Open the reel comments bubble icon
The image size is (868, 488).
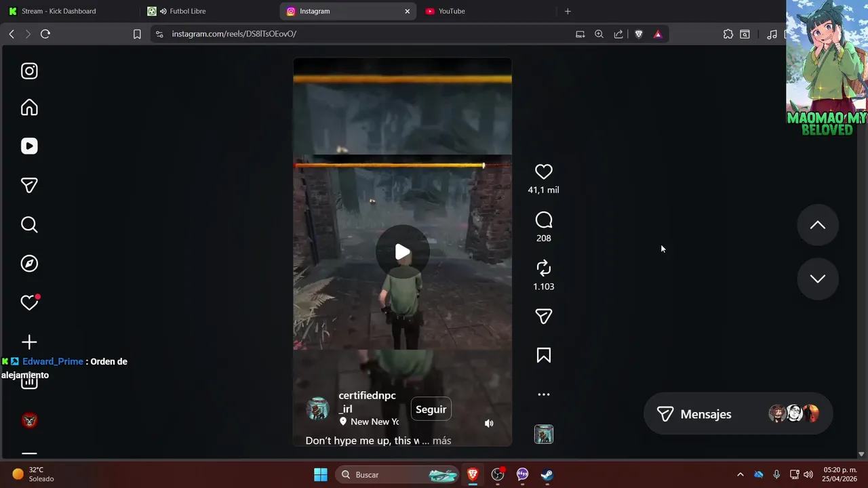pyautogui.click(x=544, y=220)
